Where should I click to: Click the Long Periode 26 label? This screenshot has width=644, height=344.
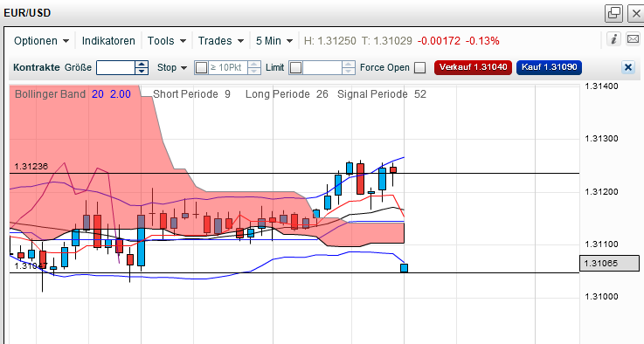coord(287,94)
